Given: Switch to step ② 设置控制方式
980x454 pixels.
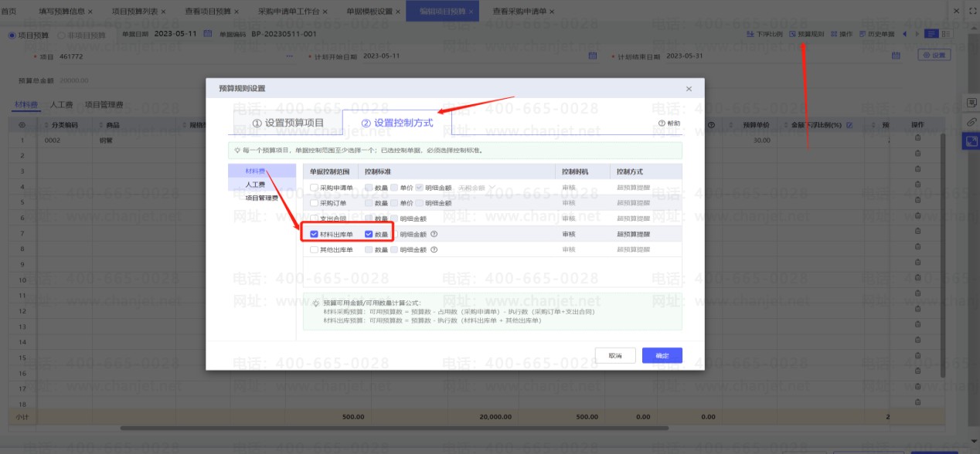Looking at the screenshot, I should (x=397, y=123).
